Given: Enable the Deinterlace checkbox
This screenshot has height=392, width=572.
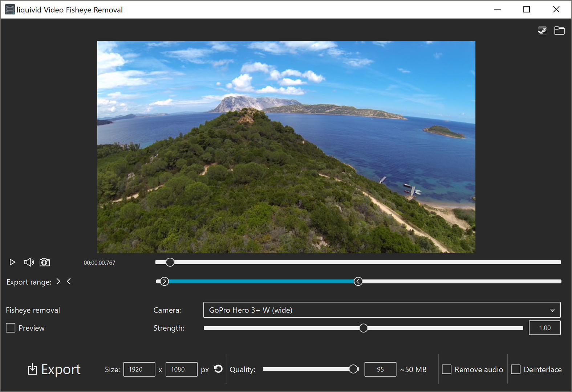Looking at the screenshot, I should [x=516, y=369].
